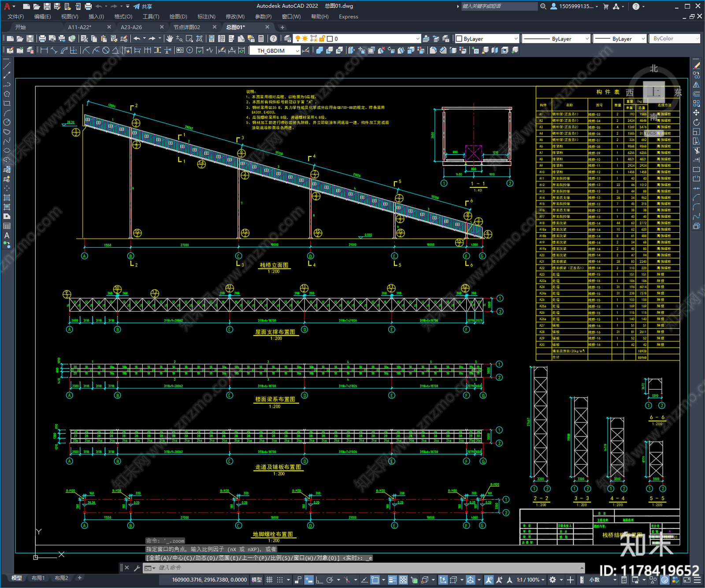
Task: Toggle transparency display in status bar
Action: (x=403, y=580)
